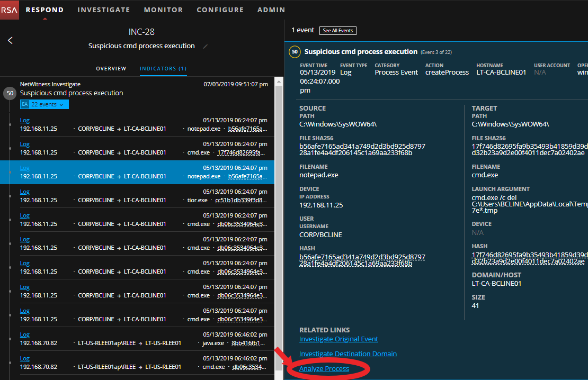The height and width of the screenshot is (380, 588).
Task: Open the Admin menu
Action: pyautogui.click(x=271, y=10)
